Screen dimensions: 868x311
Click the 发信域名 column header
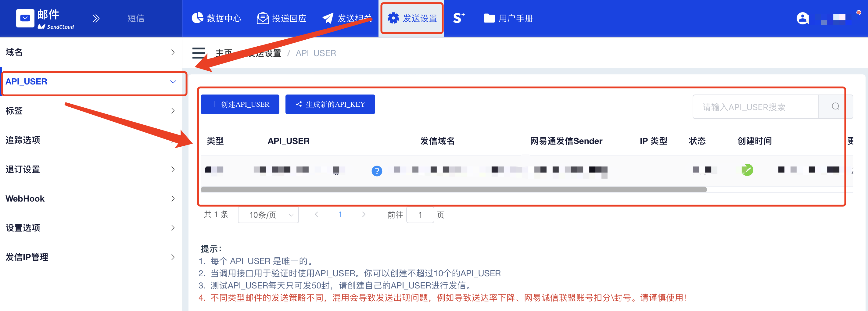(437, 141)
